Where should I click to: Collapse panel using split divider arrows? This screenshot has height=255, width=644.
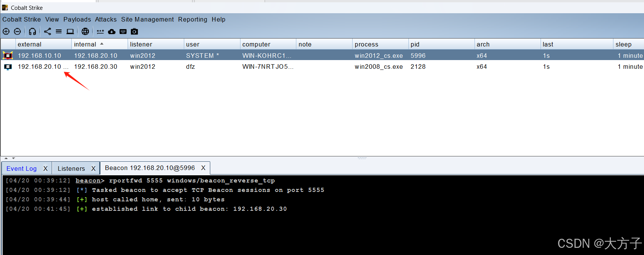(10, 158)
